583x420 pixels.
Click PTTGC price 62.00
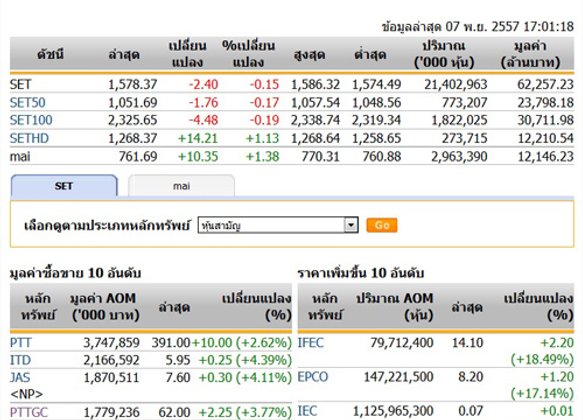pyautogui.click(x=174, y=412)
